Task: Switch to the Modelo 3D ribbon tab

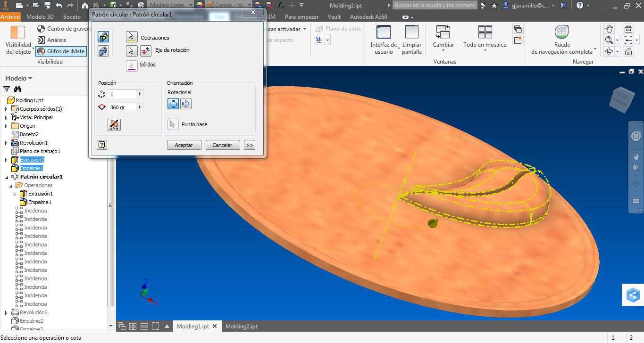Action: pos(40,16)
